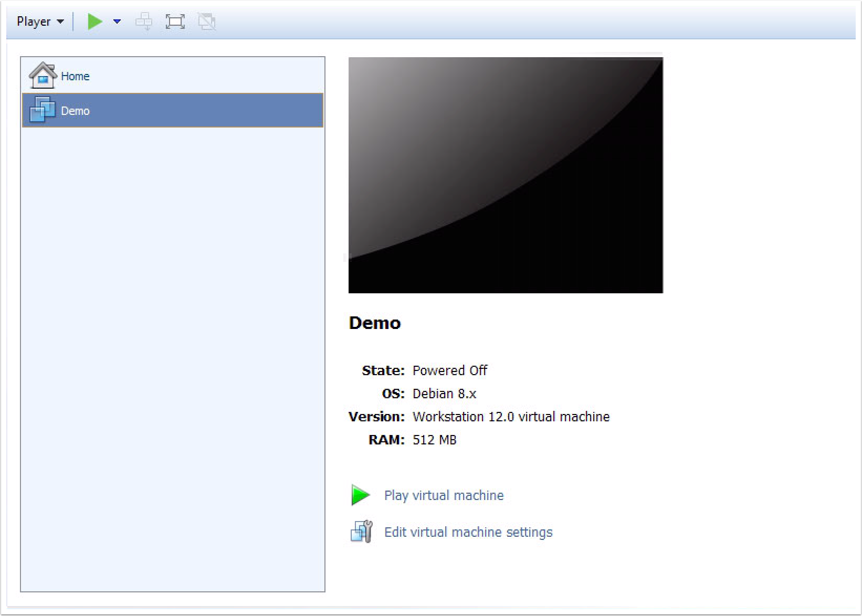Click the 'Debian 8.x' OS value
Image resolution: width=862 pixels, height=616 pixels.
(x=444, y=394)
